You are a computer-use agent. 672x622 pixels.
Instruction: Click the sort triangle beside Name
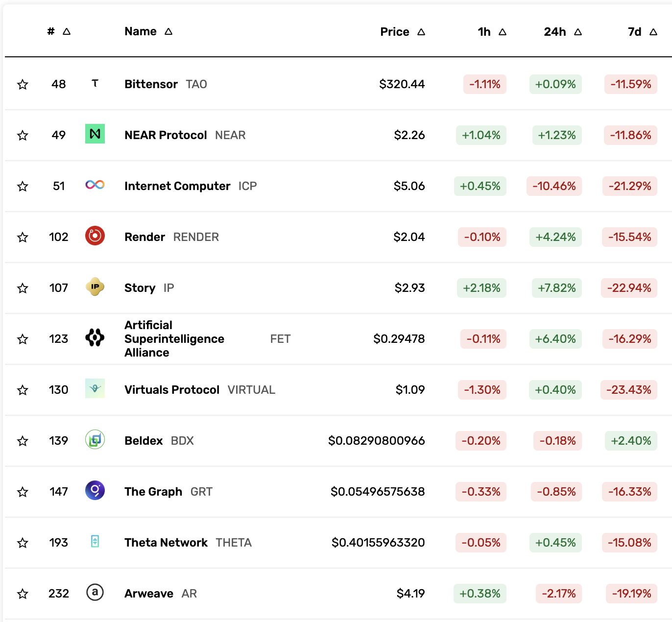pyautogui.click(x=168, y=31)
